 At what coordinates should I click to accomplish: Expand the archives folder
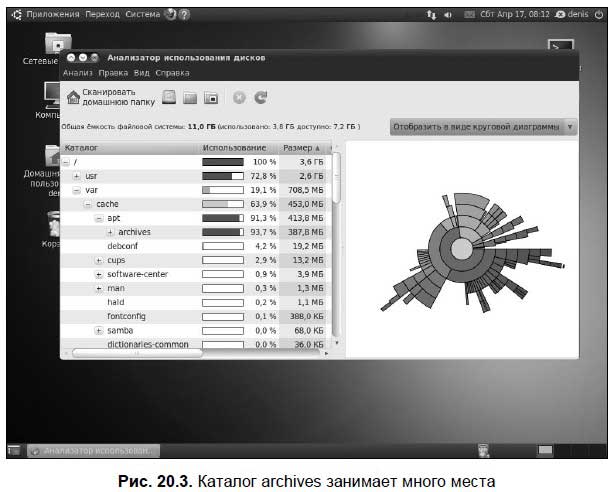click(110, 232)
